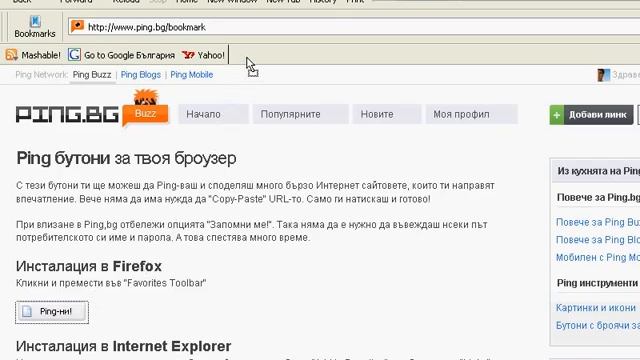Click the sidebar header Из кухнята на Ping
Screen dimensions: 640x360
[598, 171]
